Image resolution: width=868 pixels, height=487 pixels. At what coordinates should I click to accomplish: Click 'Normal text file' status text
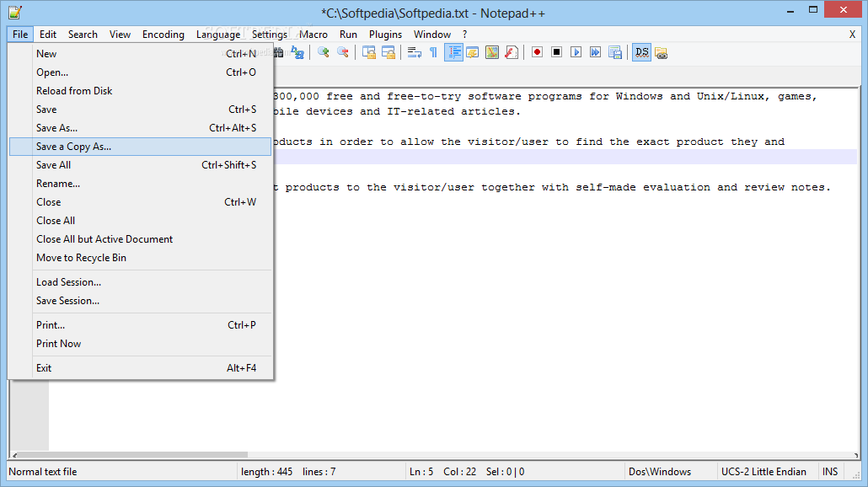[43, 472]
